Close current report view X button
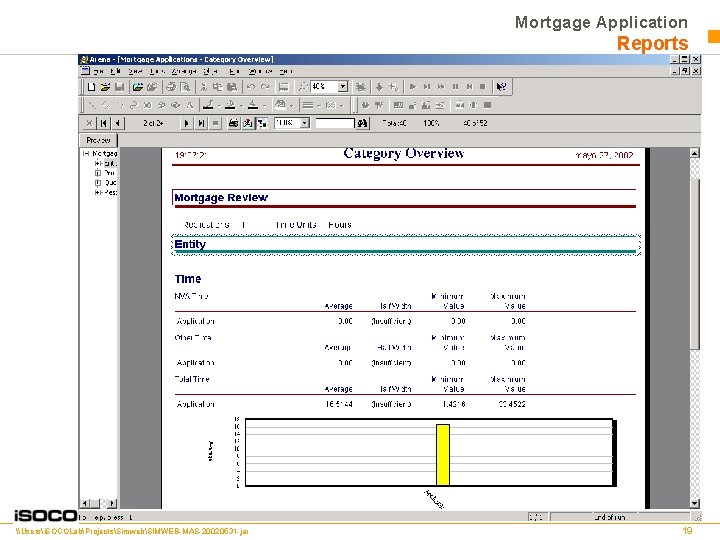 click(89, 123)
